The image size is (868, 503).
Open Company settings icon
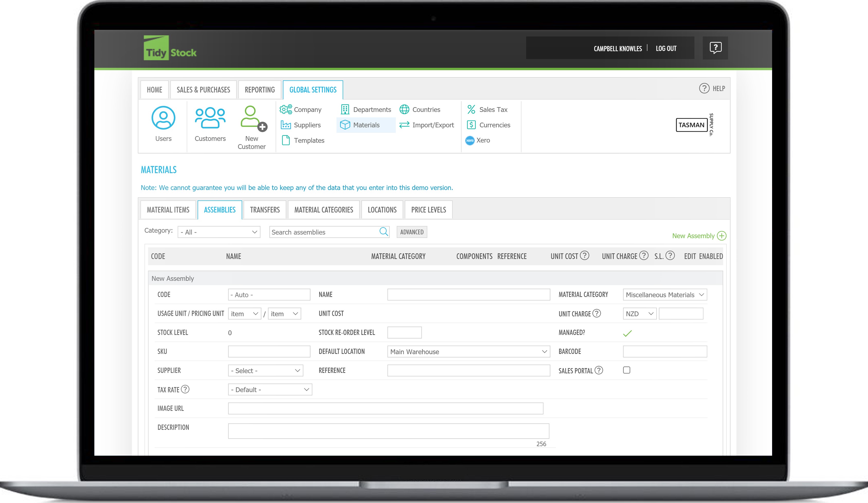[285, 109]
